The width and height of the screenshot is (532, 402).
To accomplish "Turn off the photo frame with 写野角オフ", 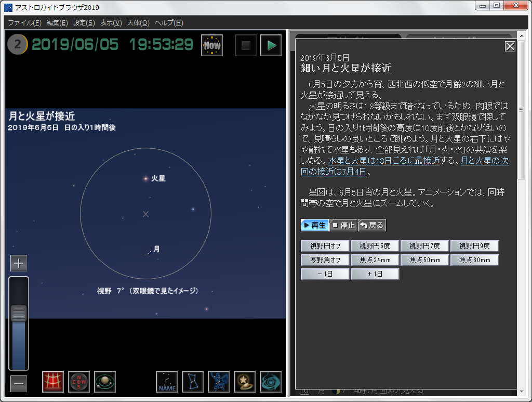I will click(x=325, y=260).
